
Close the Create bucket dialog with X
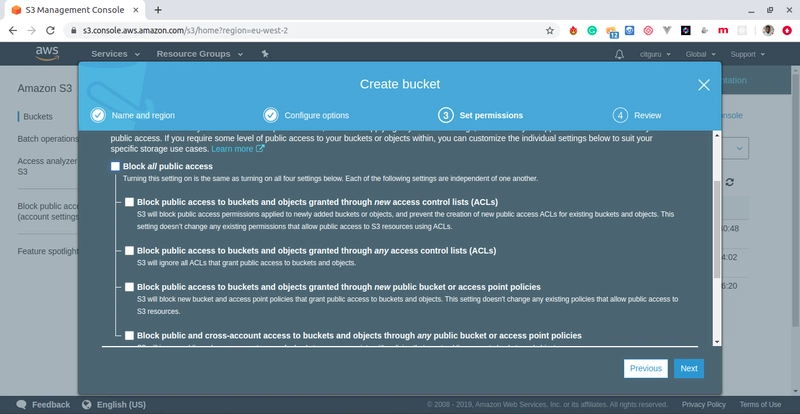704,85
